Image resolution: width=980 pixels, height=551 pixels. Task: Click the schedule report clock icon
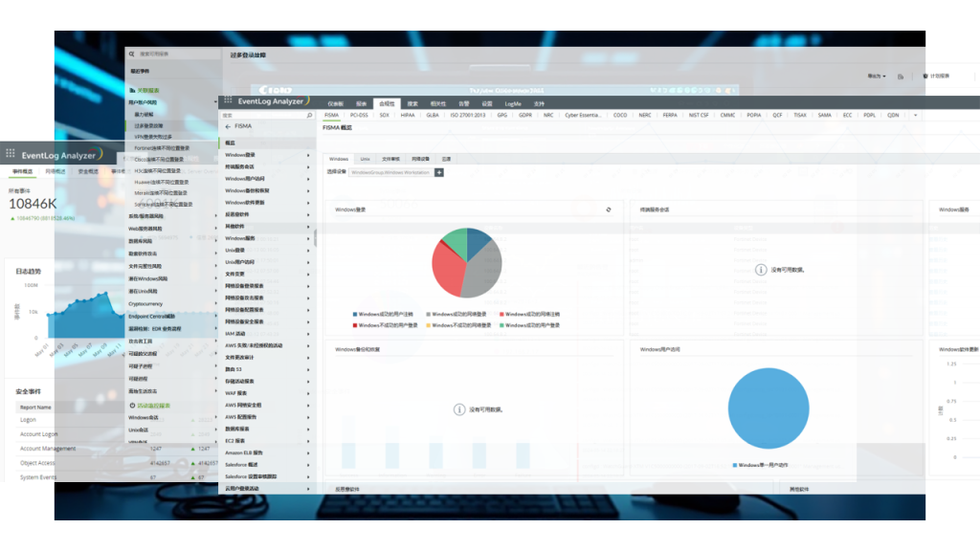tap(925, 77)
